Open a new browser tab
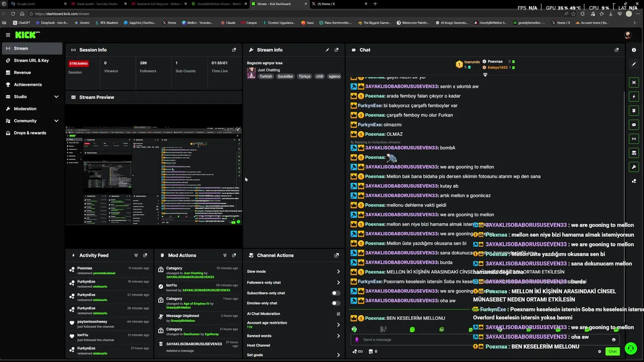This screenshot has width=644, height=362. [375, 4]
